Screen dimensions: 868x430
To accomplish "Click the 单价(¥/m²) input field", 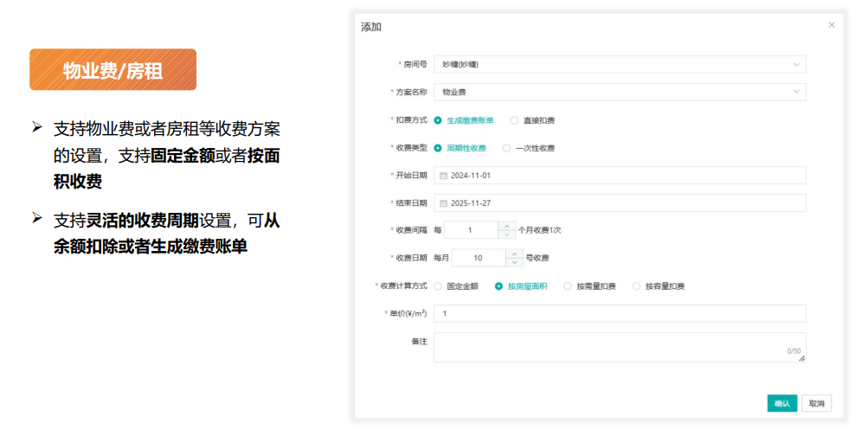I will point(620,313).
